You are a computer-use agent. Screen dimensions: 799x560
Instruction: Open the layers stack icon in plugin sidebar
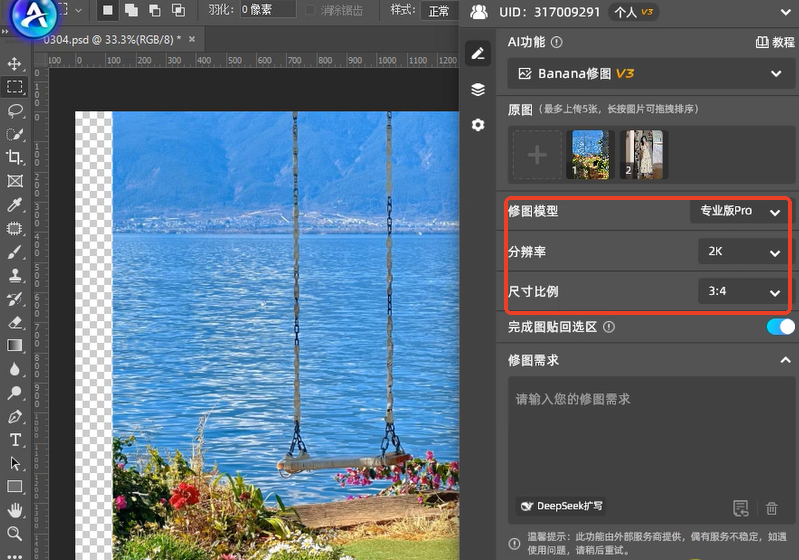(478, 89)
